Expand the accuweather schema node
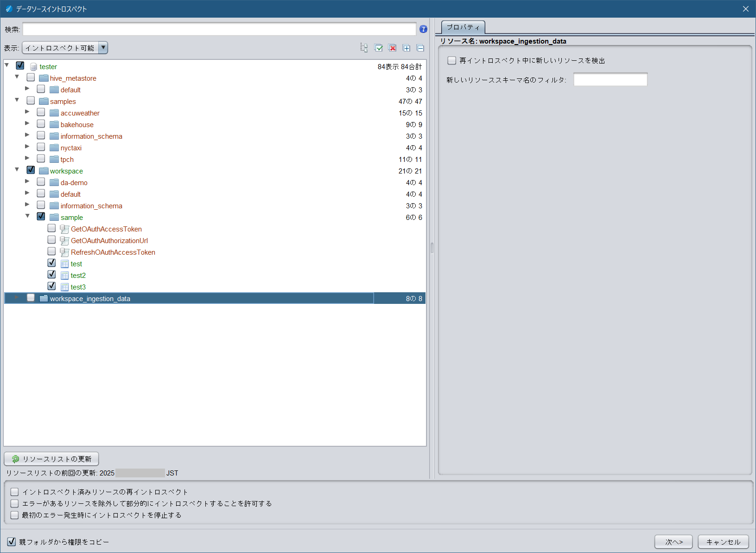Screen dimensions: 756x553 point(27,111)
